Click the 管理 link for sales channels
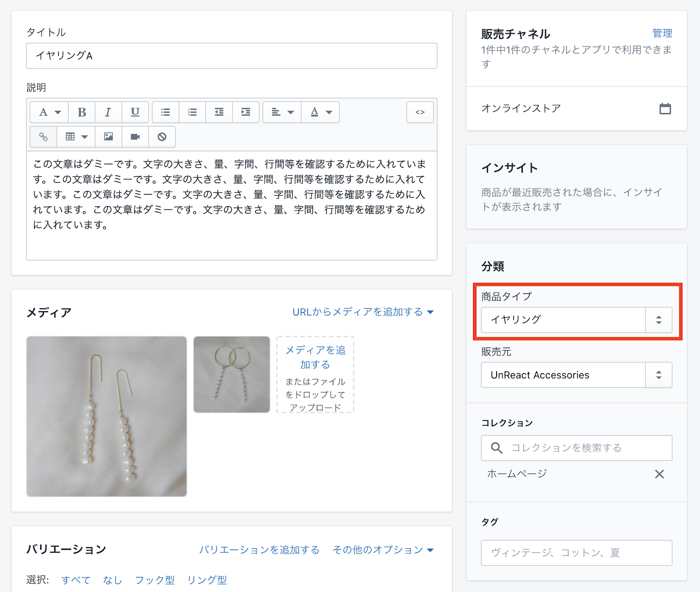This screenshot has width=700, height=592. pos(662,33)
